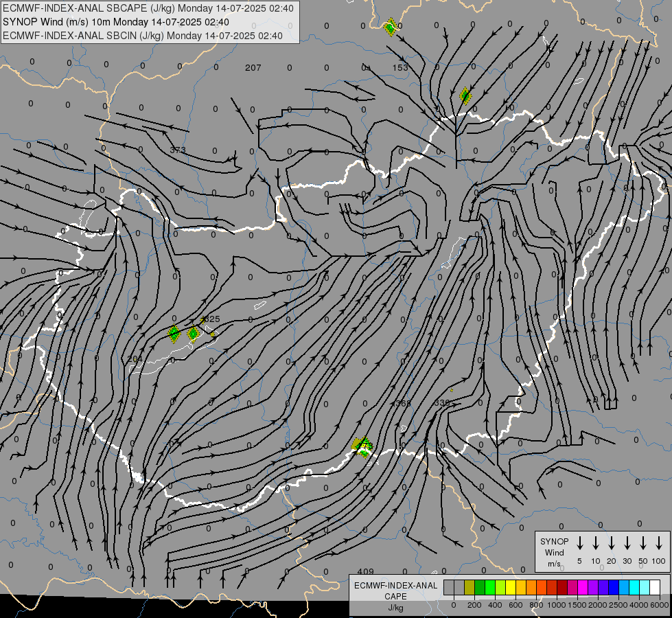Select the bright green swatch in the CAPE scale
Screen dimensions: 672x618
[490, 587]
